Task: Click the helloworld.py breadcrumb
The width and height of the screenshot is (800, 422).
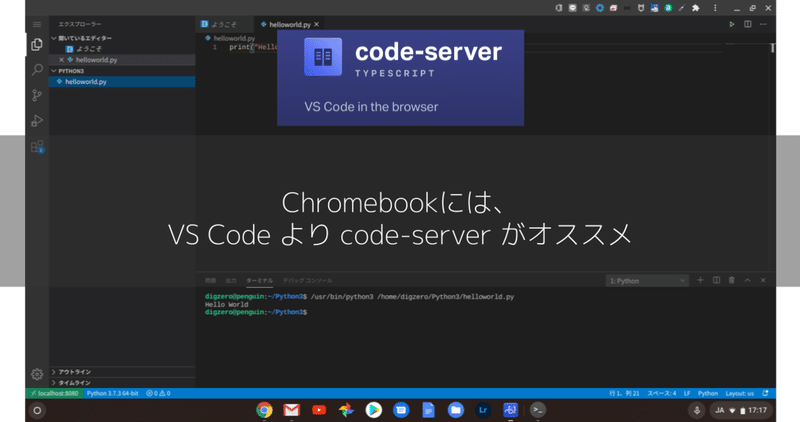Action: [x=234, y=38]
